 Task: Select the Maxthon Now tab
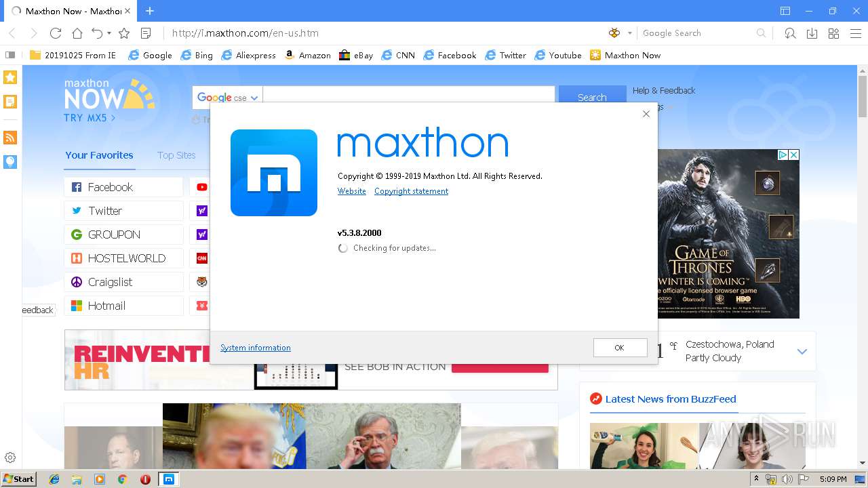(x=72, y=11)
